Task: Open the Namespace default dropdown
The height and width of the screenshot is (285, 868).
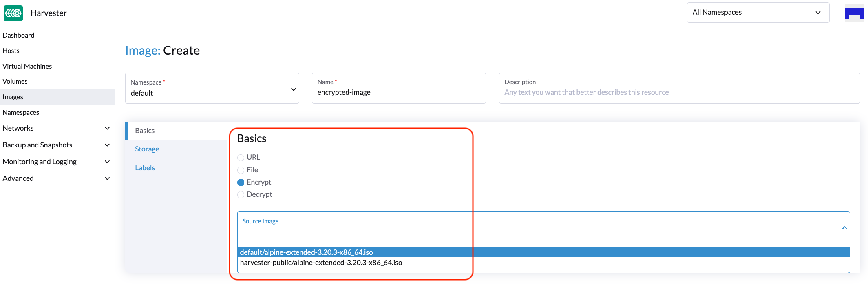Action: (212, 89)
